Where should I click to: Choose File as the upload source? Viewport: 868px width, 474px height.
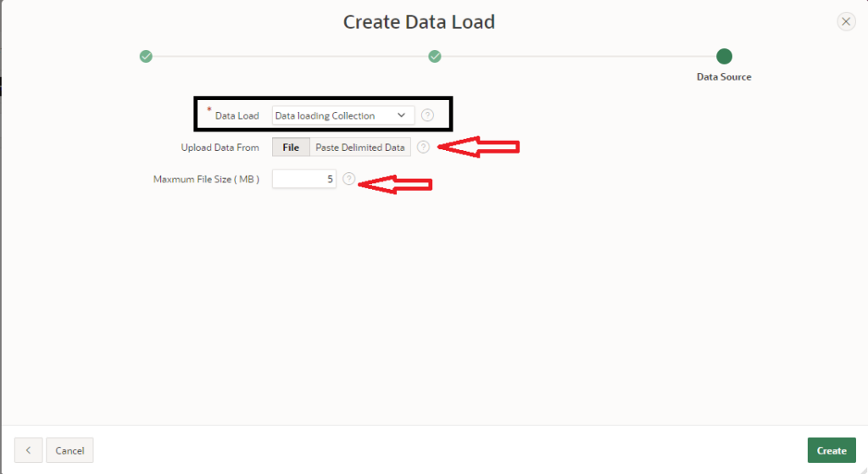coord(291,148)
